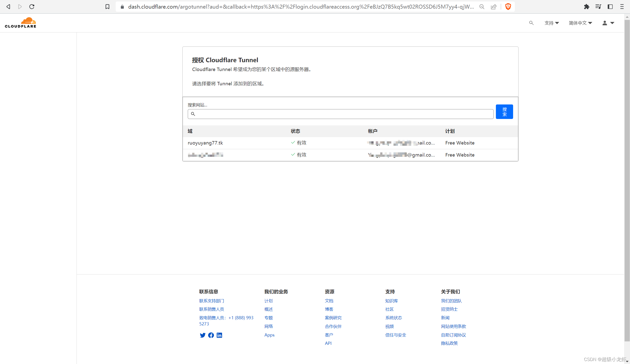The width and height of the screenshot is (630, 364).
Task: Open Cloudflare LinkedIn page icon
Action: click(219, 335)
